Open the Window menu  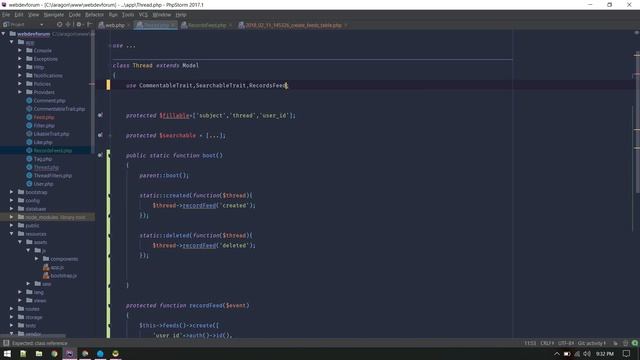point(162,15)
